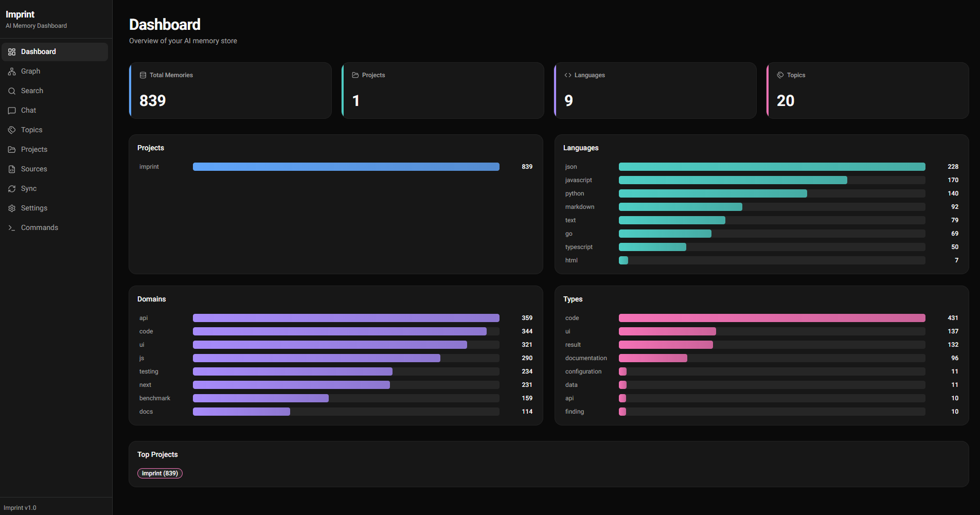
Task: Click the Imprint title in the sidebar
Action: click(20, 14)
